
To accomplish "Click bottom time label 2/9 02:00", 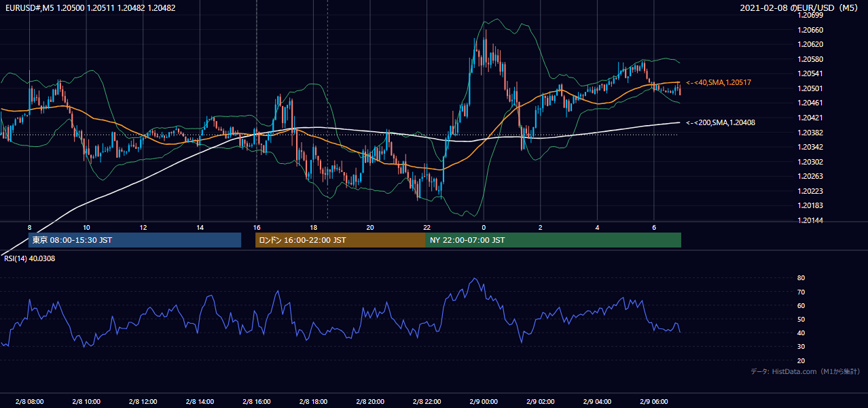I will pos(541,402).
